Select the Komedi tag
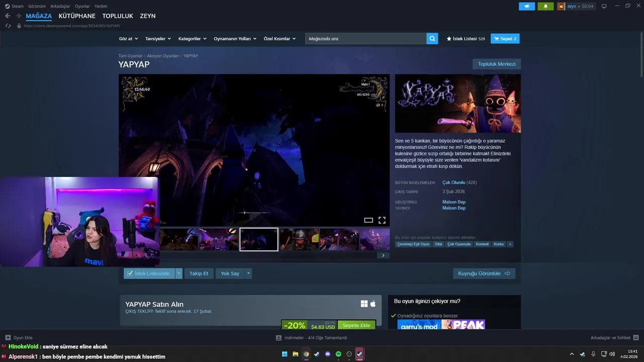The width and height of the screenshot is (644, 362). click(482, 244)
